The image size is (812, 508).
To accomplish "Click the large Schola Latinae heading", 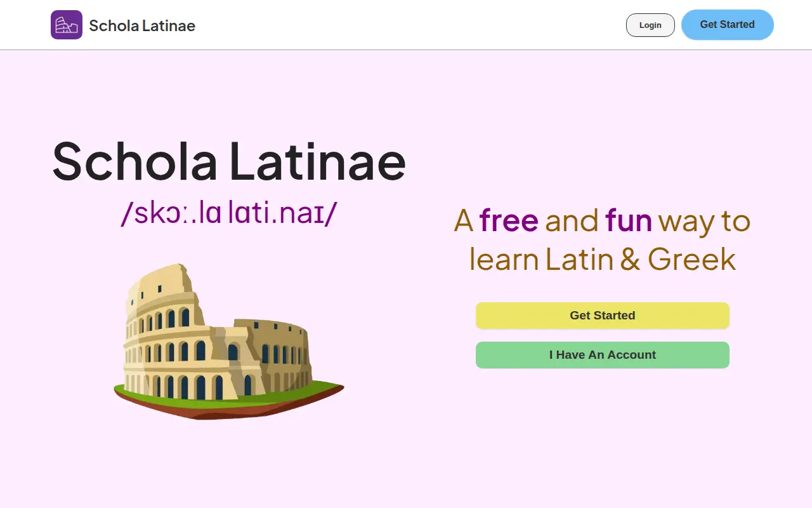I will pos(229,161).
